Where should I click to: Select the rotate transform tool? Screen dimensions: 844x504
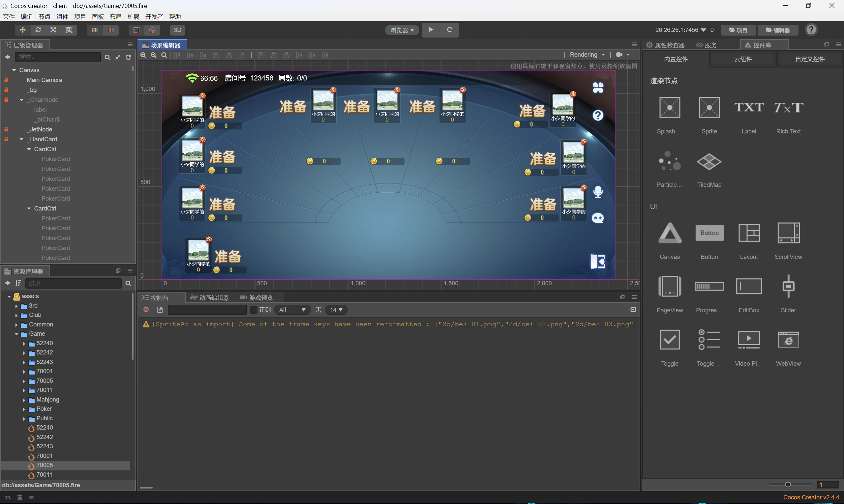click(x=38, y=30)
